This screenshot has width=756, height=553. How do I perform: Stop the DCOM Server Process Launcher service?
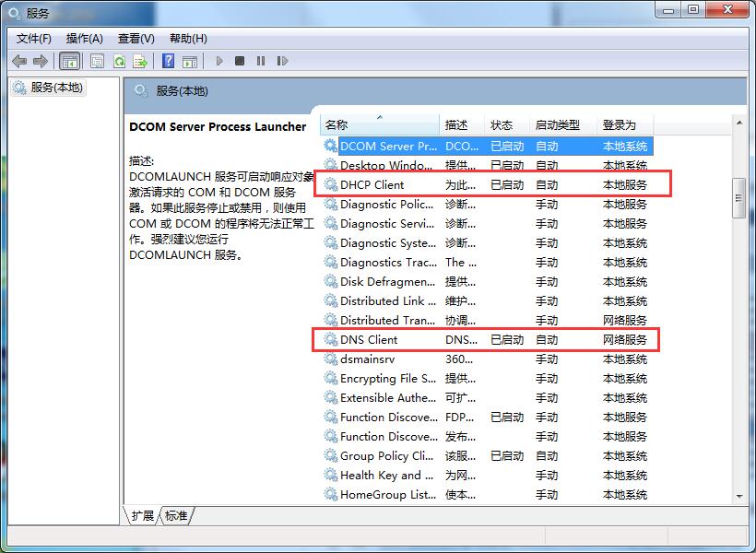pyautogui.click(x=241, y=61)
